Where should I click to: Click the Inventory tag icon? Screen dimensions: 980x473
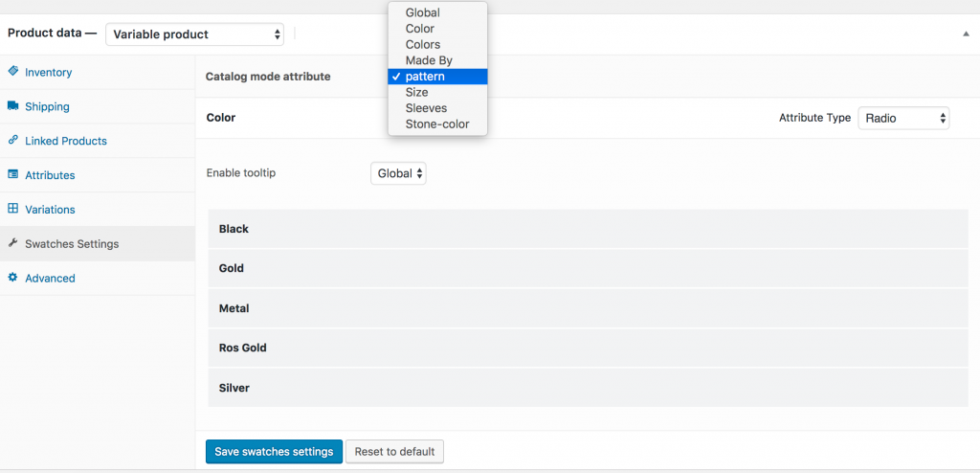tap(13, 72)
